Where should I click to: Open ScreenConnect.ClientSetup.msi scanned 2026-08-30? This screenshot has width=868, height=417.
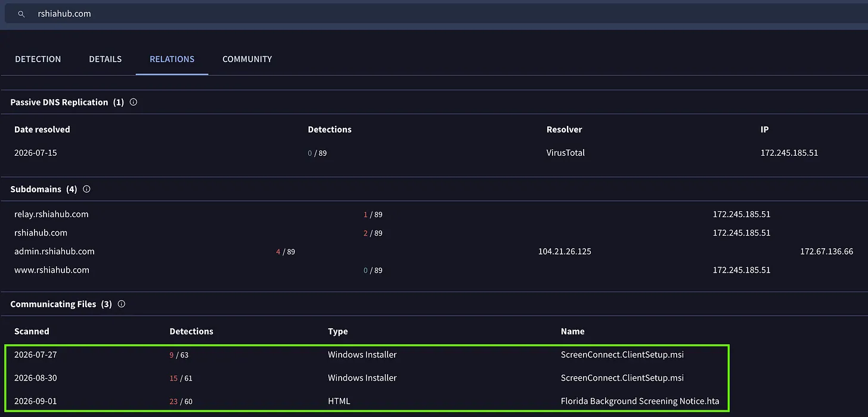[622, 378]
